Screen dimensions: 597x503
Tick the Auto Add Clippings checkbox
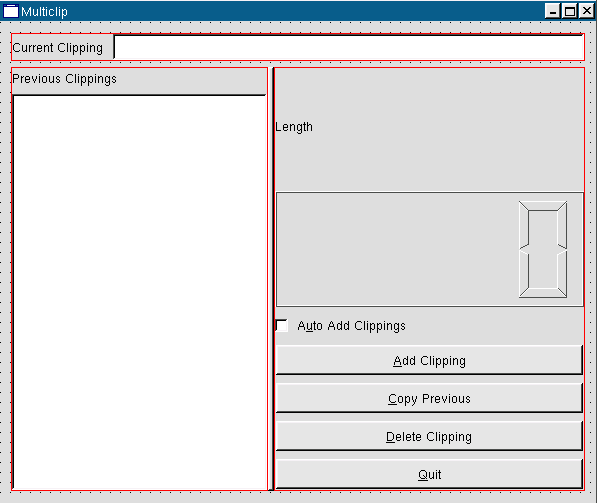282,326
